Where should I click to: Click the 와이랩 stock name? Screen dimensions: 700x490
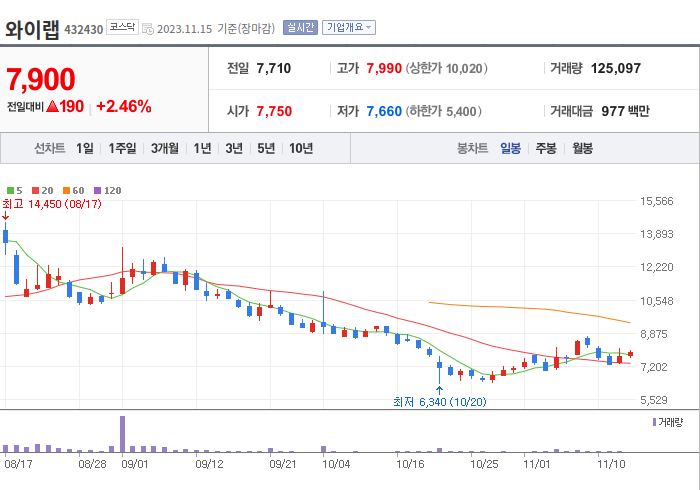click(x=32, y=29)
